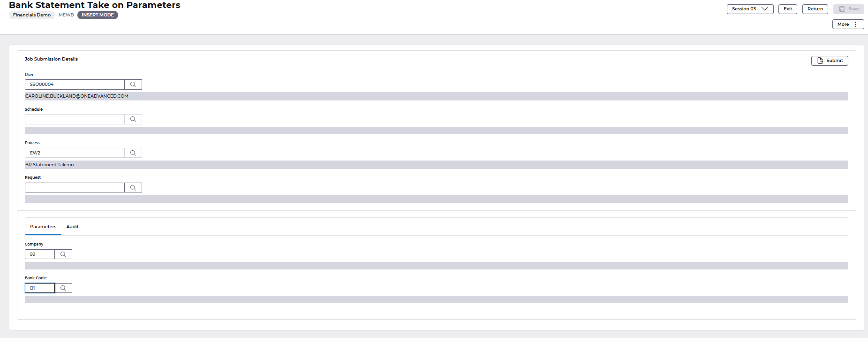Click the Bank Code input field
The width and height of the screenshot is (868, 338).
(40, 288)
